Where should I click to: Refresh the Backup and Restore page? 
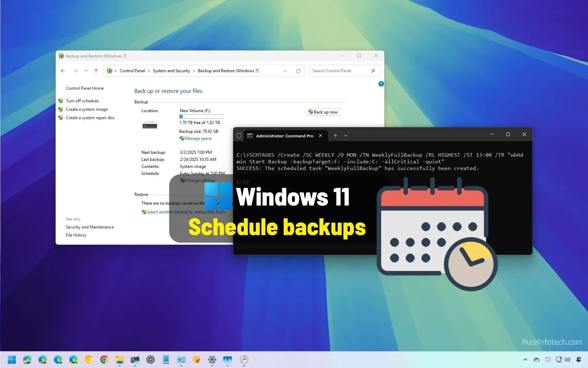point(298,71)
